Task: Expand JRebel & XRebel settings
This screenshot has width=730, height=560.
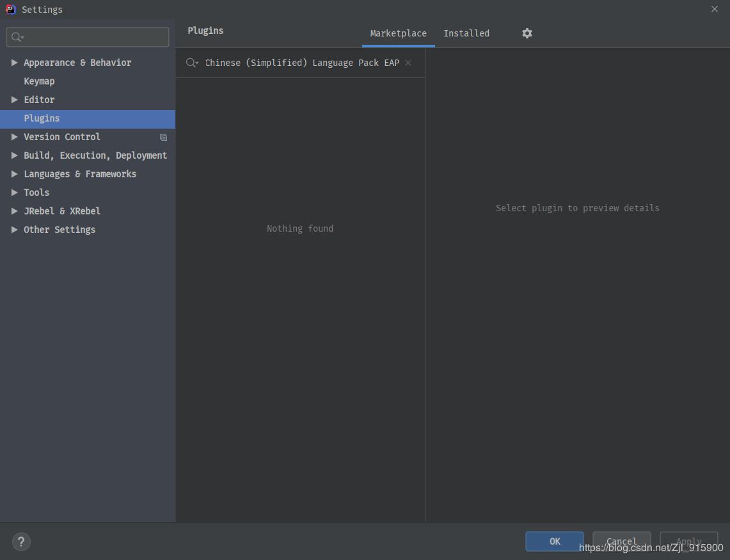Action: (x=14, y=211)
